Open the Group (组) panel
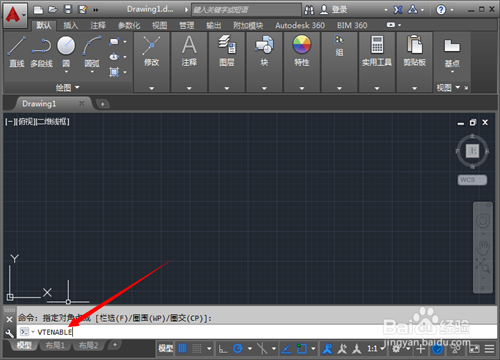The image size is (500, 360). [x=339, y=47]
